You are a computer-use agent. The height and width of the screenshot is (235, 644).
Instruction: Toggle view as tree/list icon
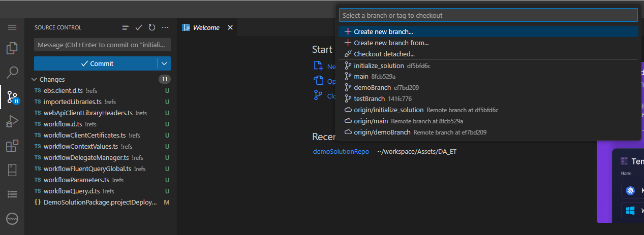click(x=126, y=27)
